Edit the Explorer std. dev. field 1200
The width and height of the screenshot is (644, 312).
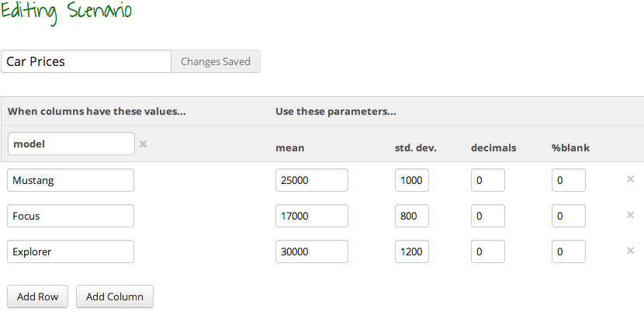coord(412,251)
